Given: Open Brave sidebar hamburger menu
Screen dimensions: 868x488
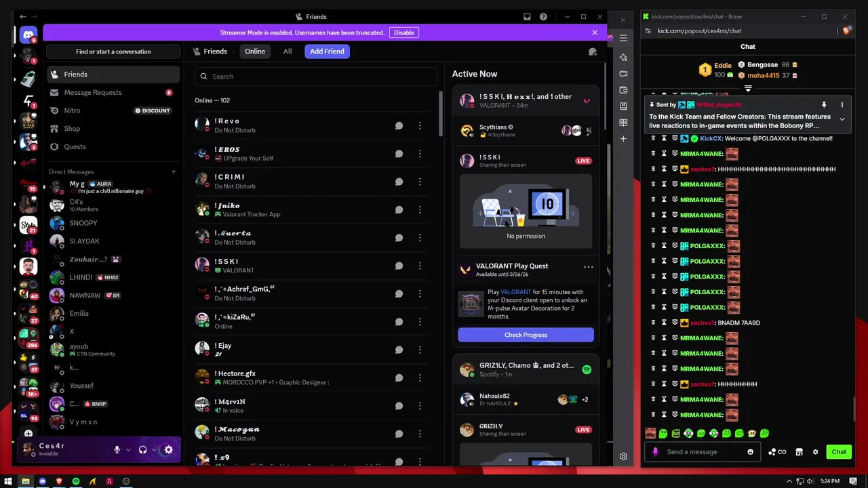Looking at the screenshot, I should click(x=623, y=38).
